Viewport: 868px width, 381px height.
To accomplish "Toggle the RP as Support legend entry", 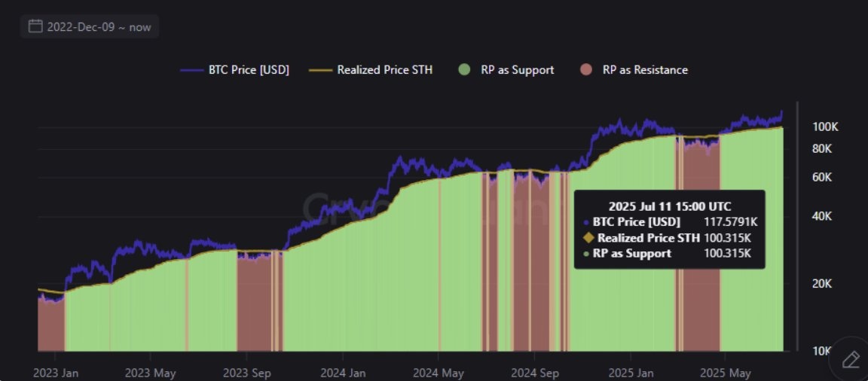I will coord(506,70).
